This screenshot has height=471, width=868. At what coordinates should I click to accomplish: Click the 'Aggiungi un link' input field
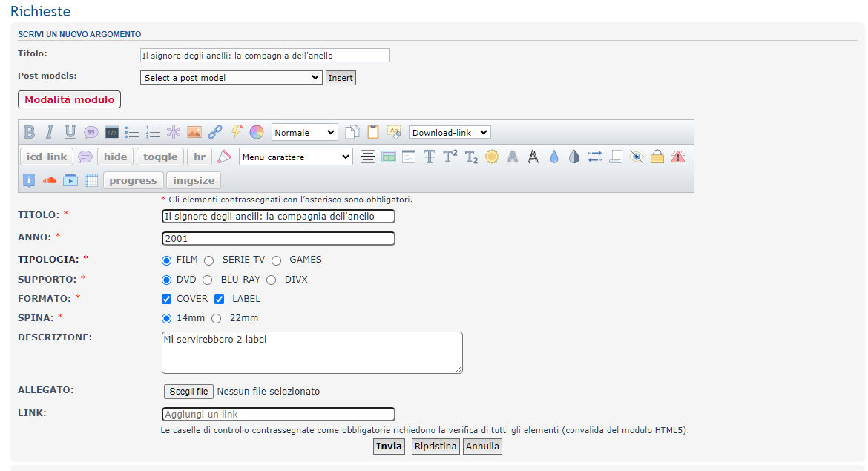(278, 415)
